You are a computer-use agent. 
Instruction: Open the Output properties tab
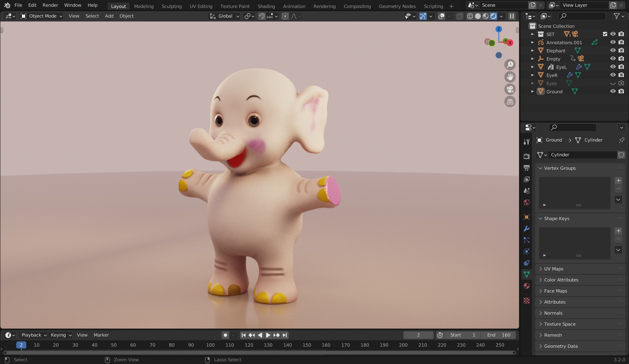526,168
